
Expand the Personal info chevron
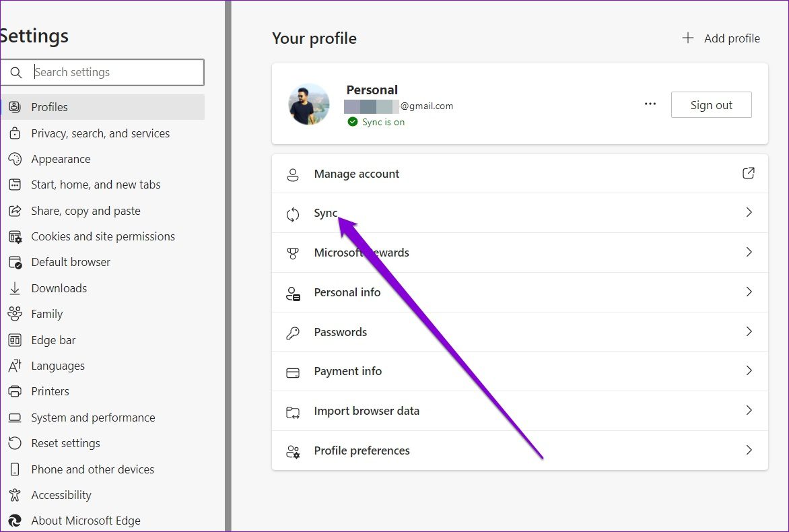(x=749, y=292)
